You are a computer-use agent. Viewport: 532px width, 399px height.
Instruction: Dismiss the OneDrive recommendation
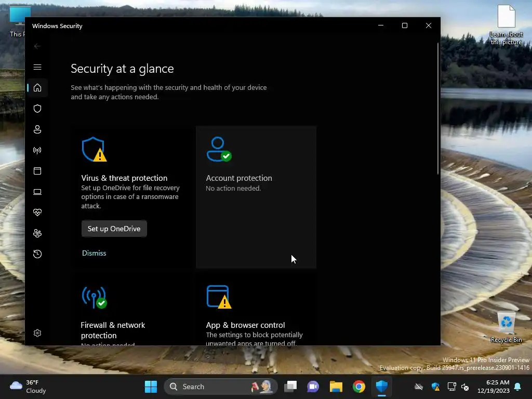point(94,253)
